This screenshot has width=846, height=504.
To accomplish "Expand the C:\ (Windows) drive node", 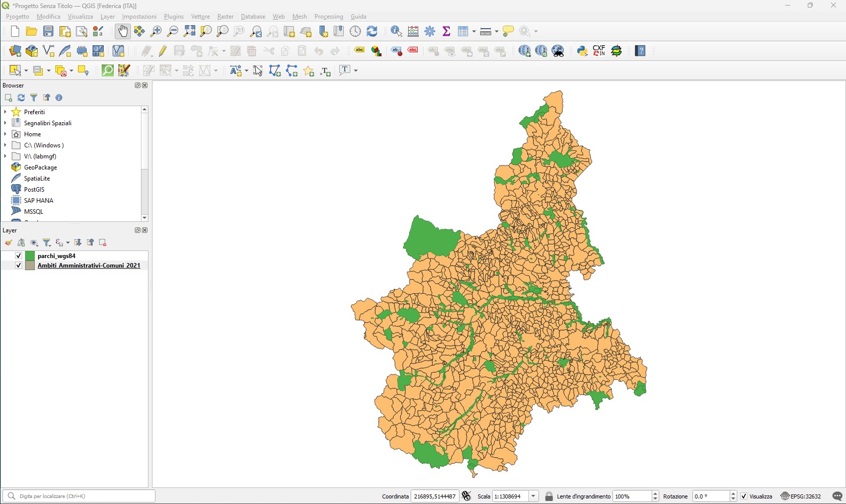I will point(5,145).
